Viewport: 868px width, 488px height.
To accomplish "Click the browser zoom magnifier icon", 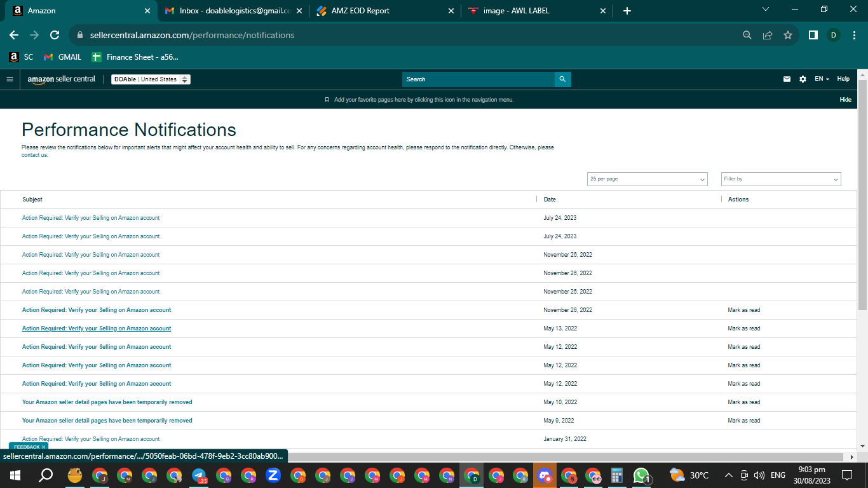I will 747,36.
